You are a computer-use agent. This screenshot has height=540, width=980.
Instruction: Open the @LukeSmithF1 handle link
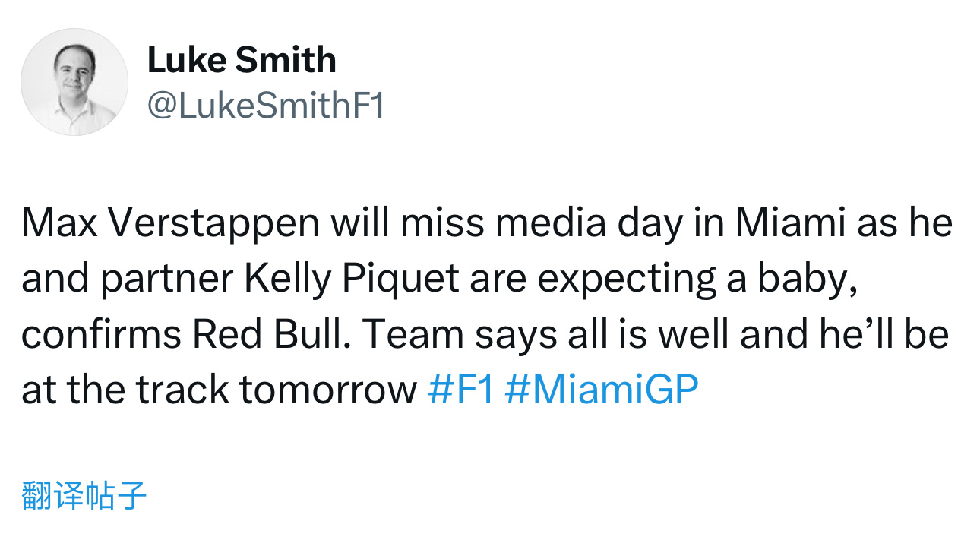pyautogui.click(x=266, y=106)
